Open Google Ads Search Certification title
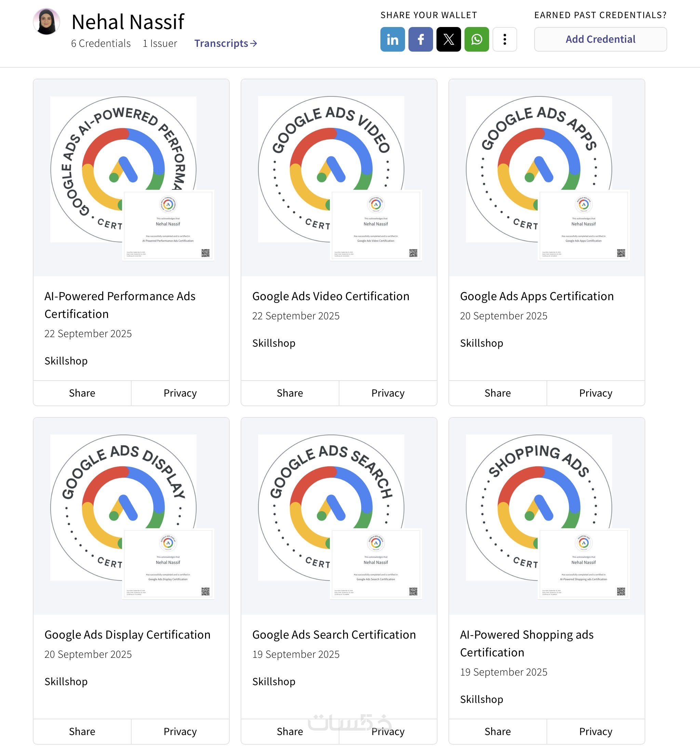 click(334, 635)
